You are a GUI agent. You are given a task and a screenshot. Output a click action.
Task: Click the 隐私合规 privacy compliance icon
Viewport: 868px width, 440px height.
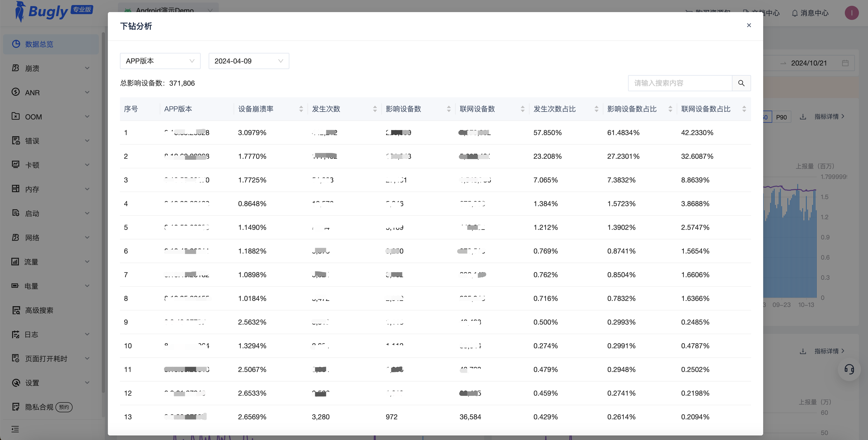pos(16,407)
